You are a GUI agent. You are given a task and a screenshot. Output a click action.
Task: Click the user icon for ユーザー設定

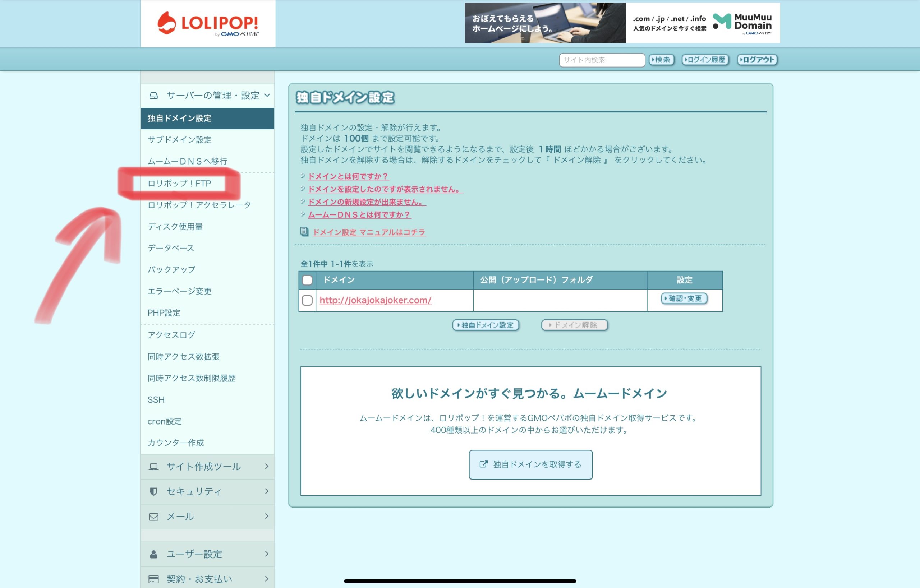point(153,554)
